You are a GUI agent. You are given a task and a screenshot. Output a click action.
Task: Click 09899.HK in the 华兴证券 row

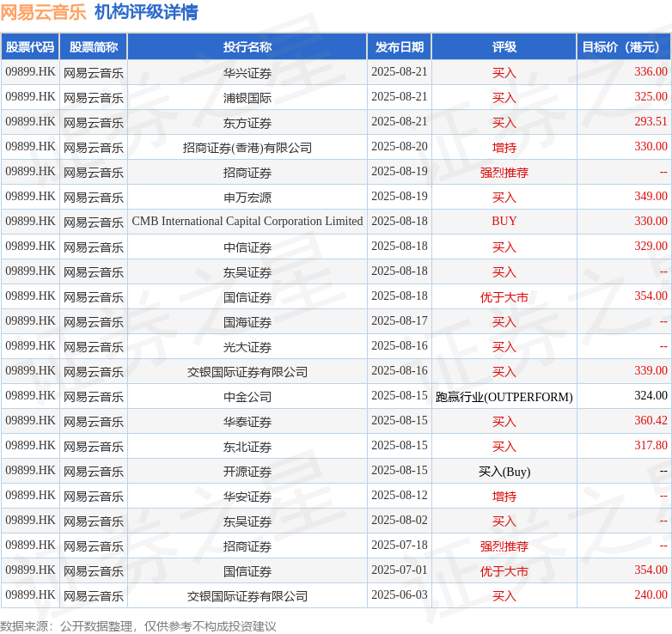click(x=30, y=71)
